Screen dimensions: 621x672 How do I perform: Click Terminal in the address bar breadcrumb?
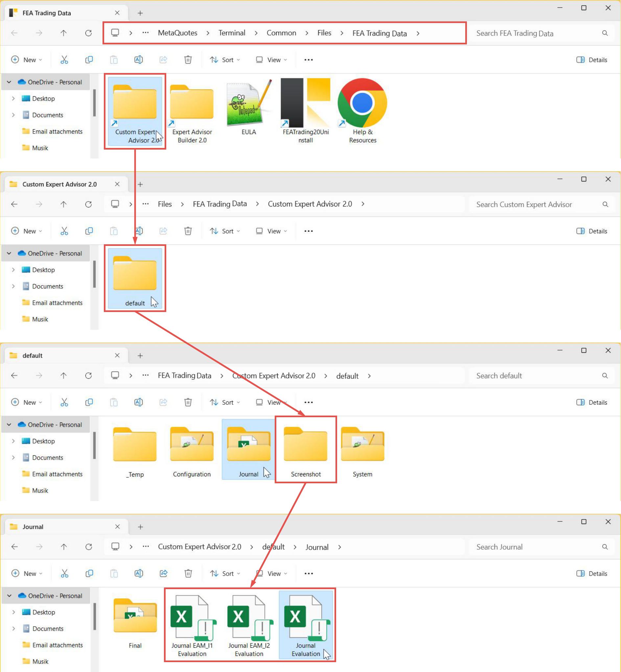[x=232, y=33]
